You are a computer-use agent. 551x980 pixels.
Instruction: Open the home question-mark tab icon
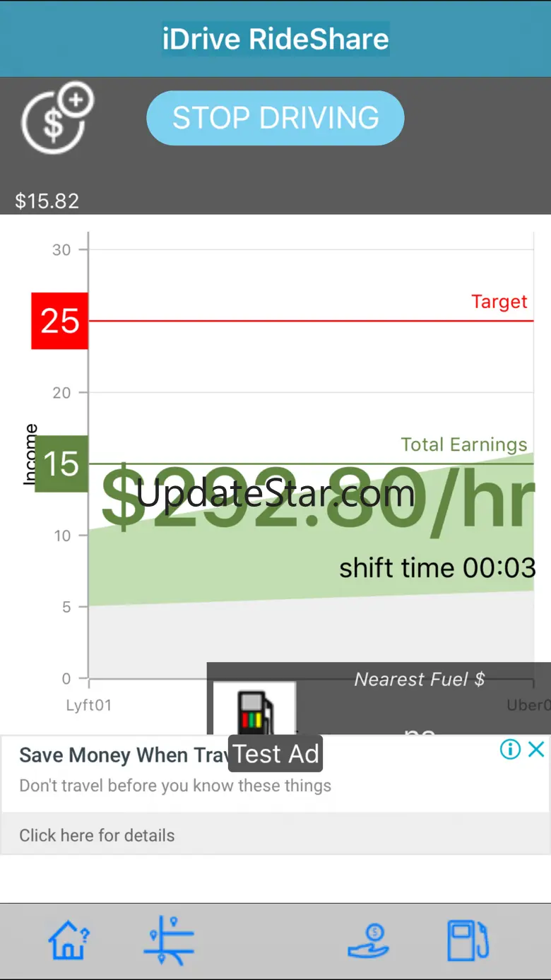click(69, 940)
